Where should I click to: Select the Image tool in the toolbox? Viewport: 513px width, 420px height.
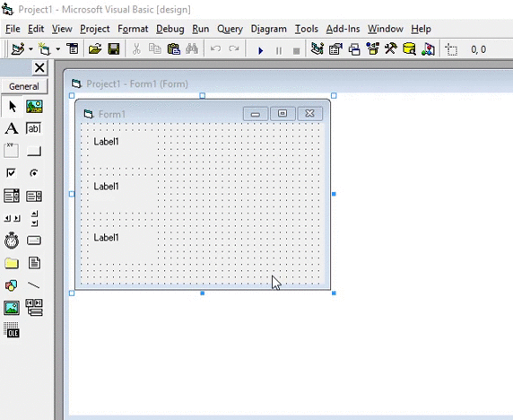tap(12, 308)
